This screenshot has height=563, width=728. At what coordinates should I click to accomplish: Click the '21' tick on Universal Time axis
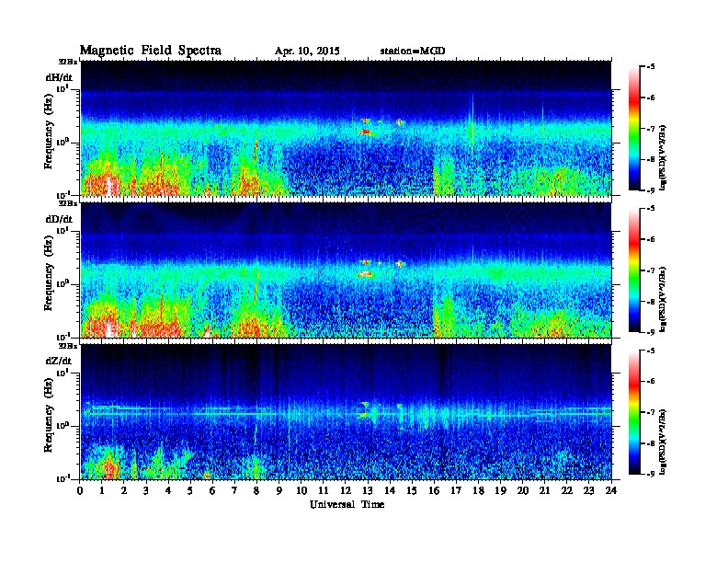point(544,490)
